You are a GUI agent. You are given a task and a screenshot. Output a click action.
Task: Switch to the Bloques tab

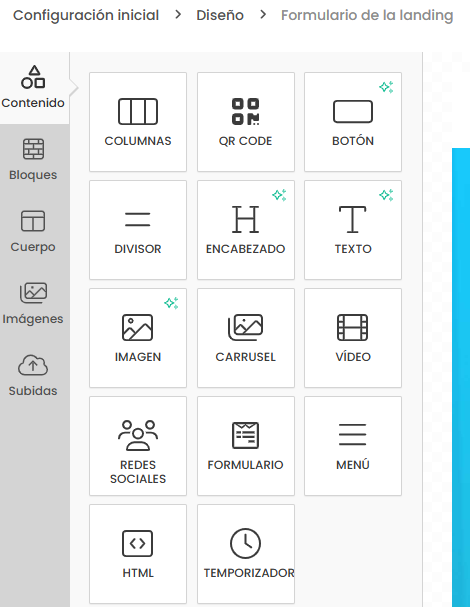[33, 160]
